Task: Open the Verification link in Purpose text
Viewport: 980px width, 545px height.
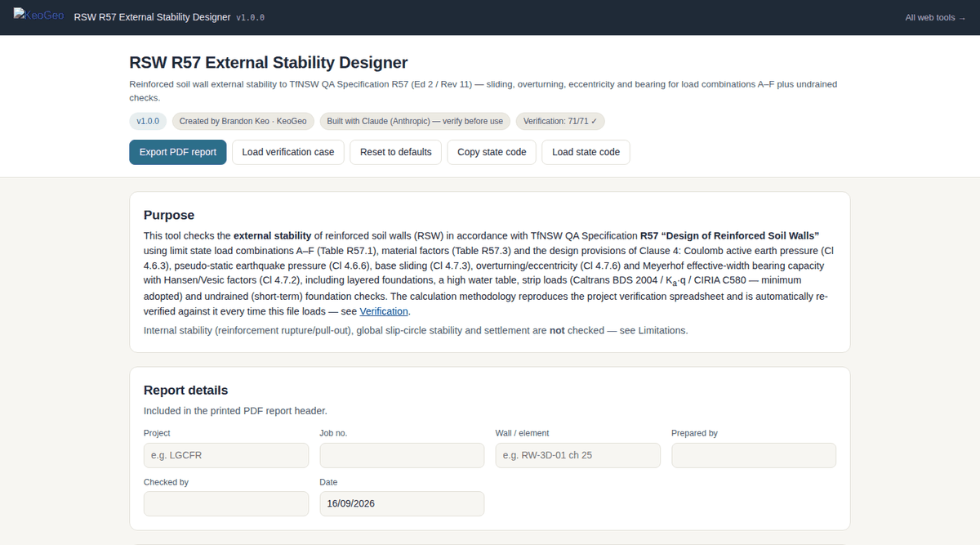Action: (384, 311)
